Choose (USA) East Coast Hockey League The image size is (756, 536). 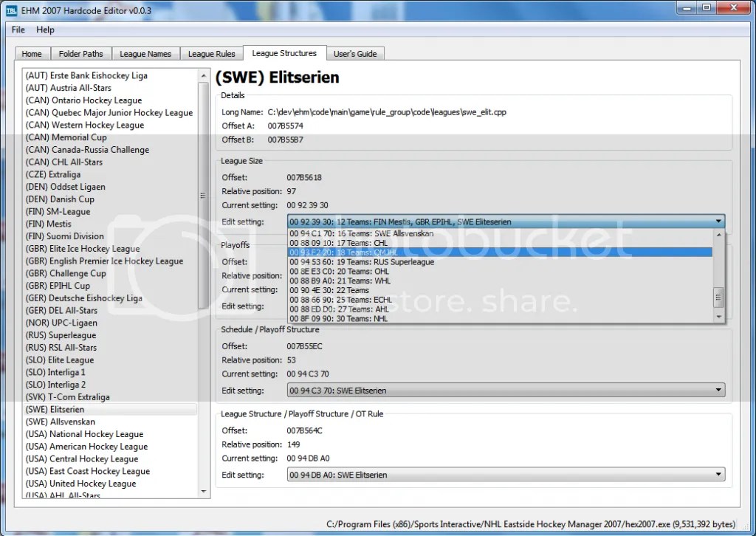click(x=111, y=472)
